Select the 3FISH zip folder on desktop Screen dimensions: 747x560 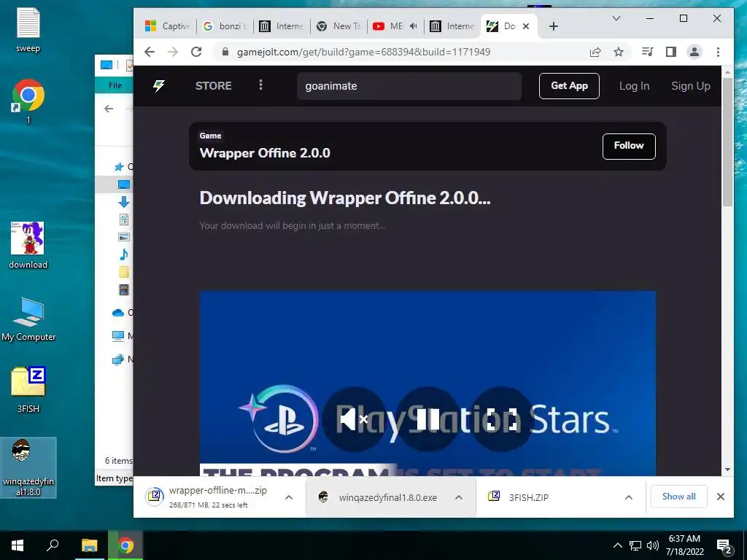pyautogui.click(x=28, y=389)
